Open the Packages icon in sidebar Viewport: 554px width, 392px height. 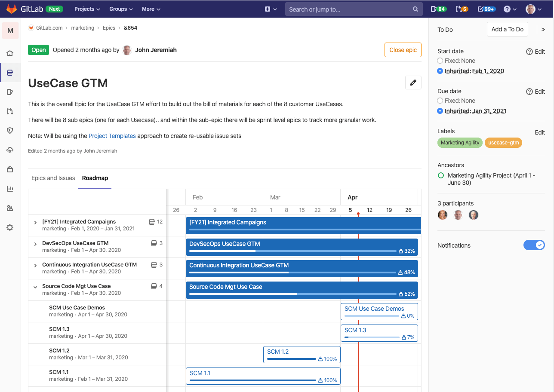[x=10, y=169]
